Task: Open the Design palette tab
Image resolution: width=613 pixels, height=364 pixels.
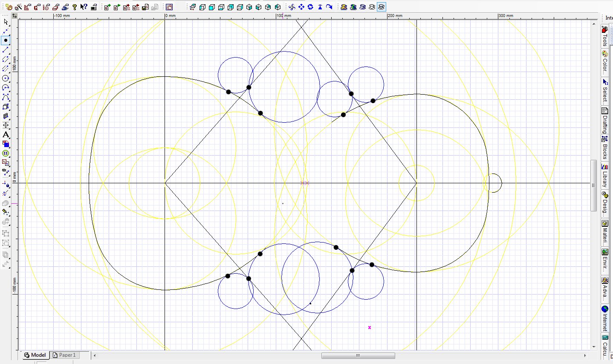Action: (x=605, y=203)
